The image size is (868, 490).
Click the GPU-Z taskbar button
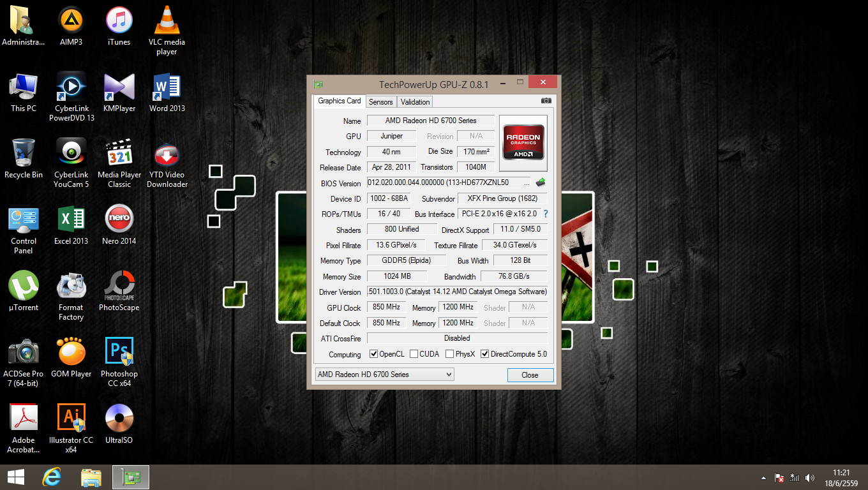[x=131, y=477]
